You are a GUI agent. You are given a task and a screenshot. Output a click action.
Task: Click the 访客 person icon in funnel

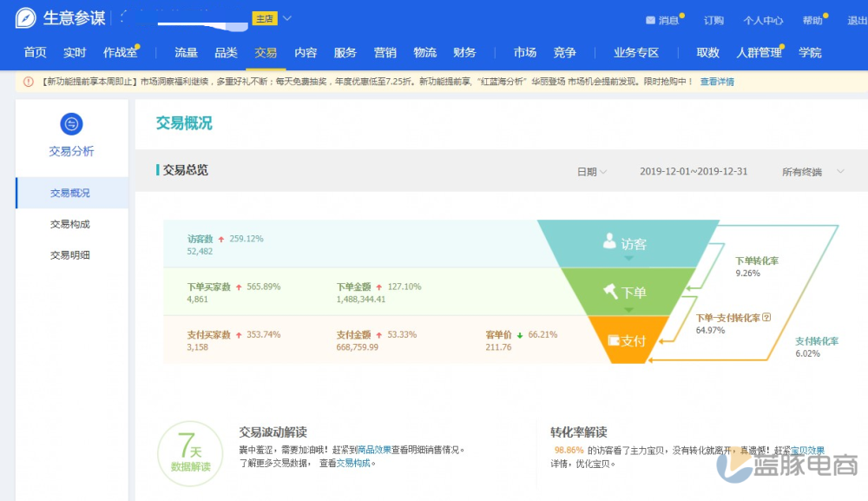[x=609, y=241]
